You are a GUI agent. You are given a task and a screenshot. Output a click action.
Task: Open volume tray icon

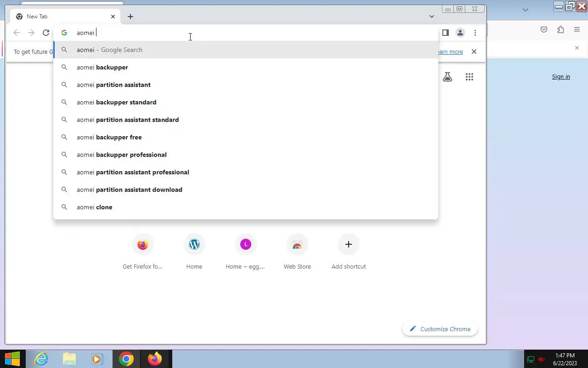[542, 359]
